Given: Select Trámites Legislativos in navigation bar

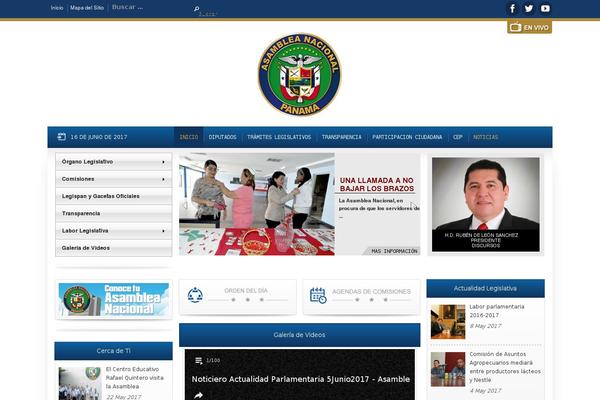Looking at the screenshot, I should pyautogui.click(x=279, y=137).
